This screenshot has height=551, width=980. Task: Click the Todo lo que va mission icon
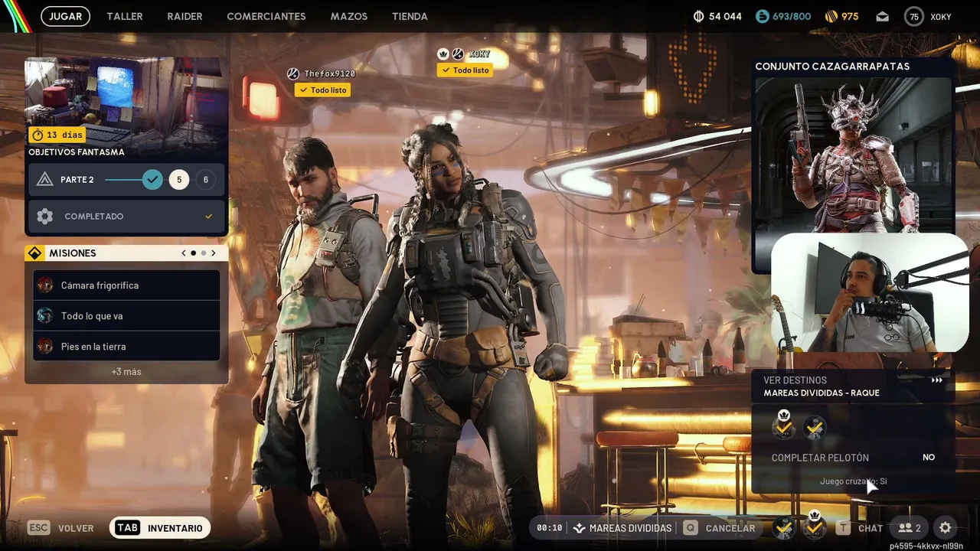pyautogui.click(x=45, y=316)
